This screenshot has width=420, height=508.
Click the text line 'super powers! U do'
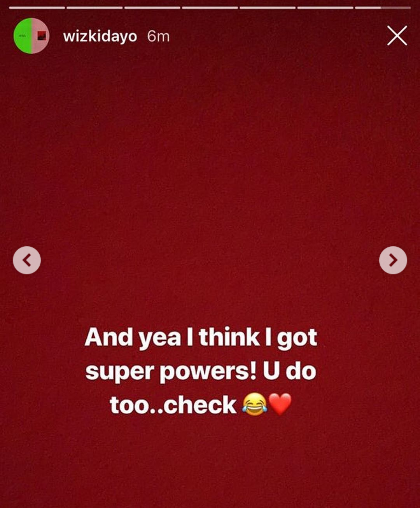click(x=201, y=372)
